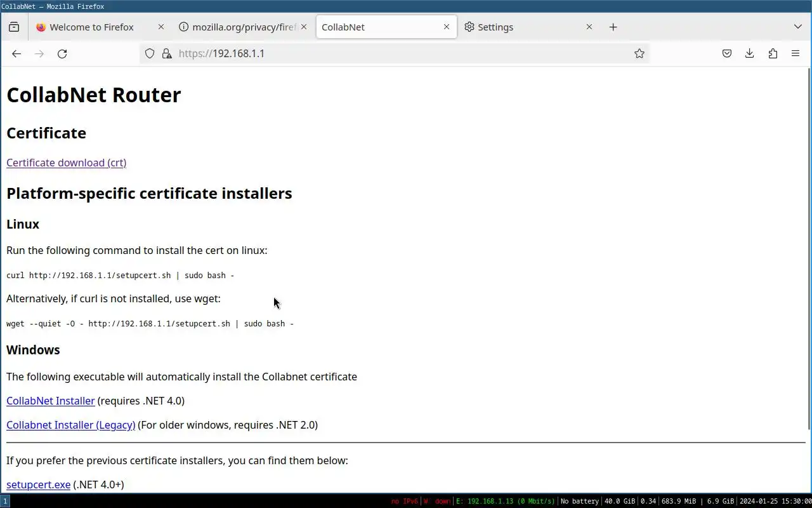
Task: Click the CollabNet Router heading
Action: coord(94,95)
